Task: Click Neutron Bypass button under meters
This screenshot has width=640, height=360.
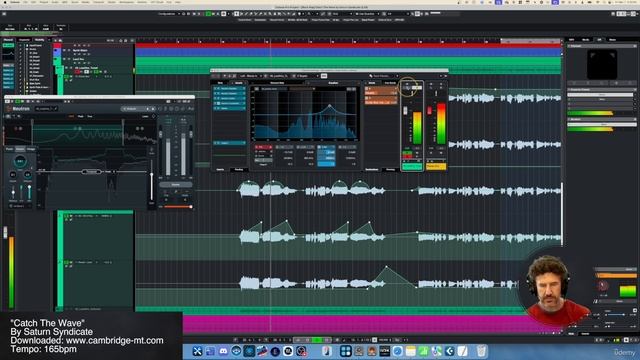Action: (176, 184)
